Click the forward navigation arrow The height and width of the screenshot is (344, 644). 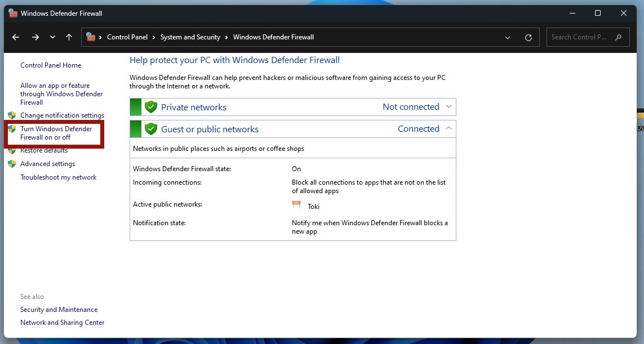pyautogui.click(x=35, y=37)
